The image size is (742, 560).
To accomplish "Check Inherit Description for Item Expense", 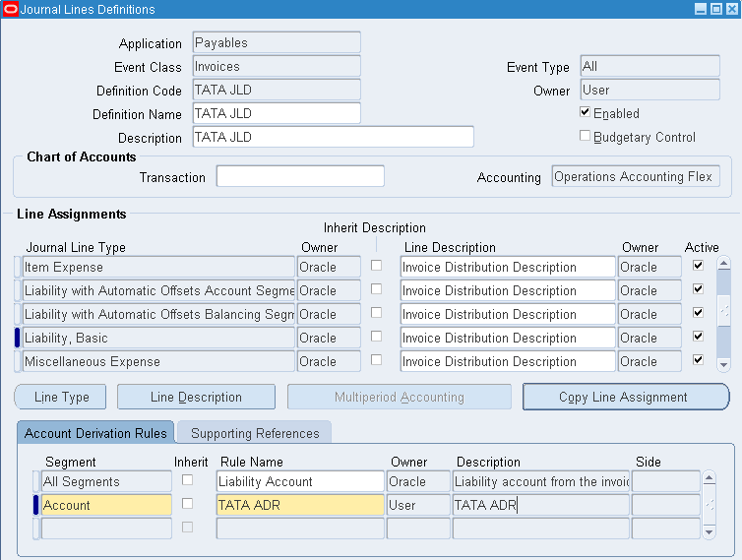I will pyautogui.click(x=376, y=266).
